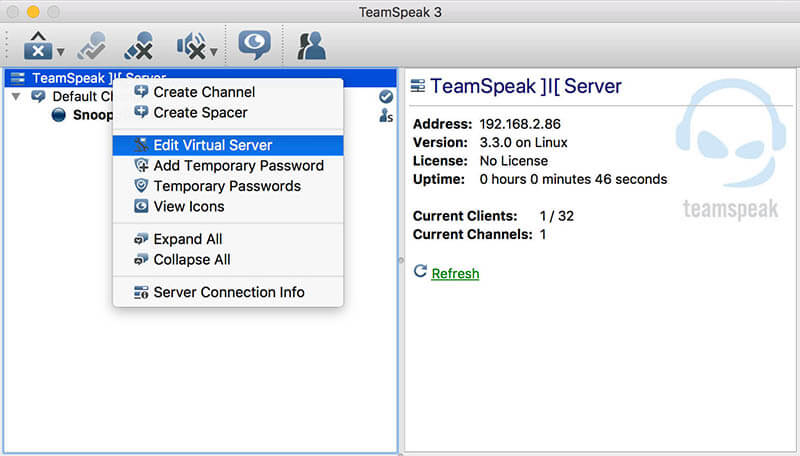
Task: Click the blue client status orb icon
Action: (59, 115)
